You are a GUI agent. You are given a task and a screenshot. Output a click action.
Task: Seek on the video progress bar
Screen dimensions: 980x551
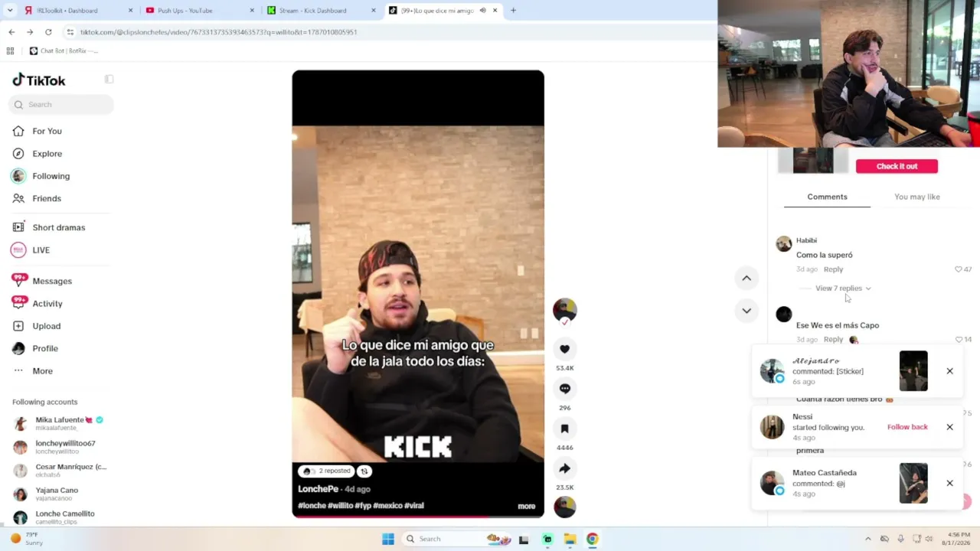click(418, 517)
